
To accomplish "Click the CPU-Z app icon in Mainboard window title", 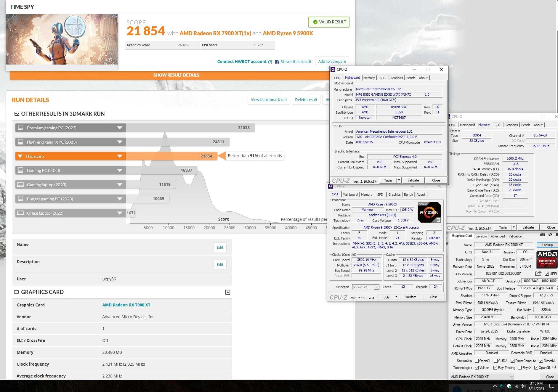I will pyautogui.click(x=333, y=70).
